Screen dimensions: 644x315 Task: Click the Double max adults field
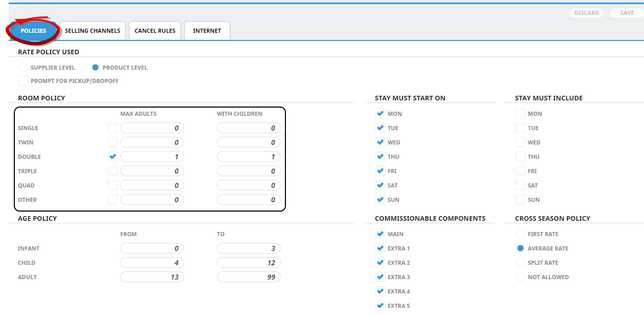point(152,157)
